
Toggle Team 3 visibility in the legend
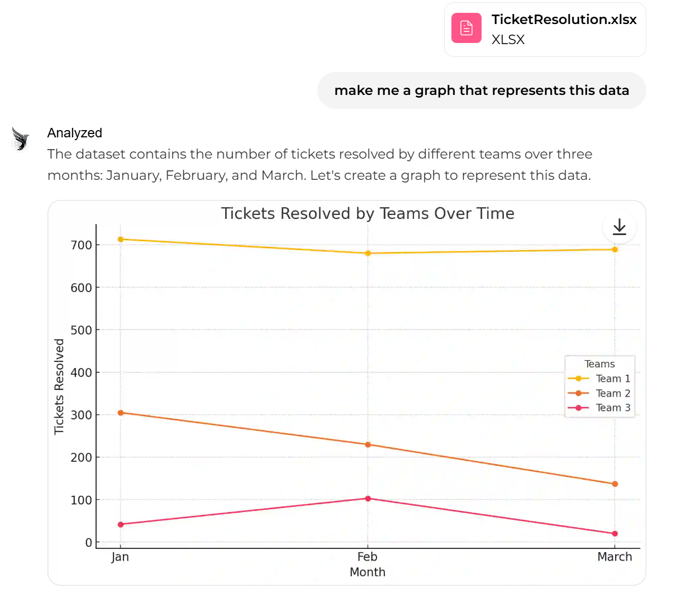613,408
